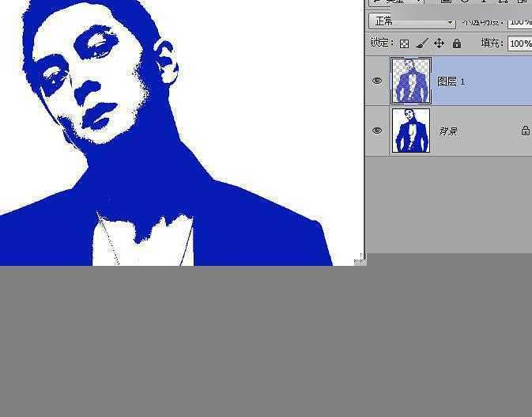This screenshot has height=417, width=532.
Task: Click the opacity value field
Action: pyautogui.click(x=520, y=21)
